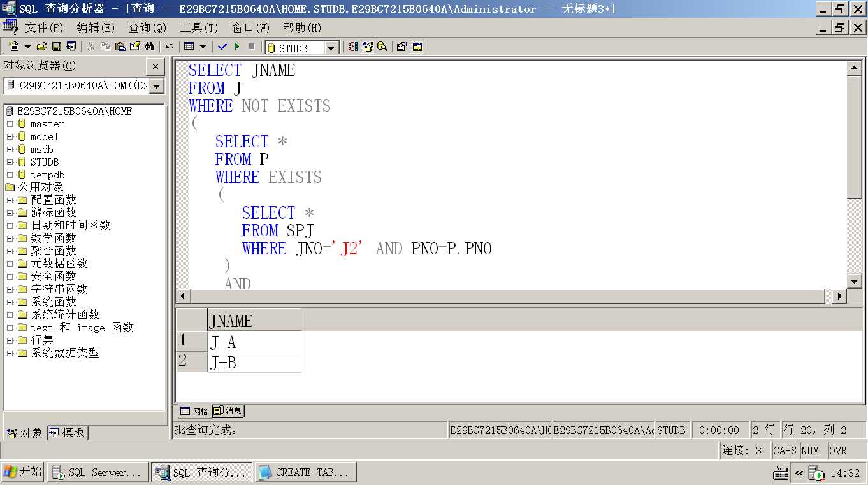Image resolution: width=868 pixels, height=485 pixels.
Task: Open the server selection combo box
Action: (84, 85)
